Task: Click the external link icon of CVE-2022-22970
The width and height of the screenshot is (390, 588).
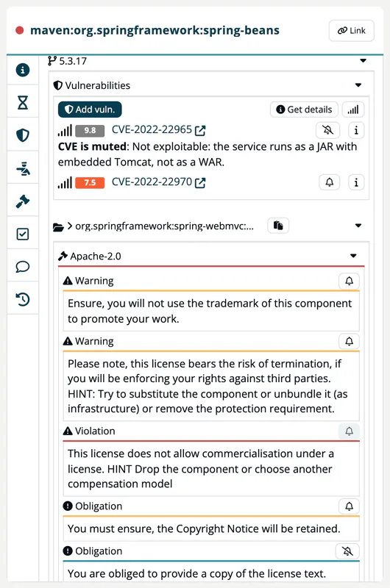Action: pos(200,182)
